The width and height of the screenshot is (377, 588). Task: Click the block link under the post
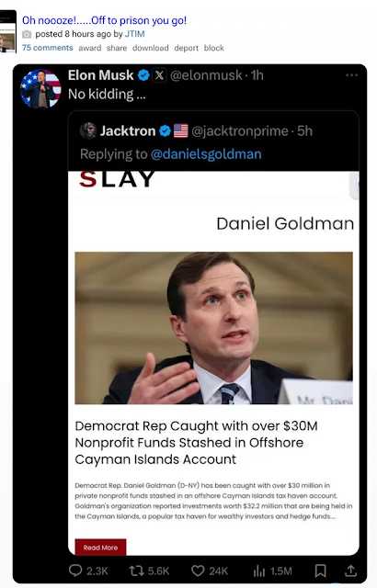[x=214, y=48]
